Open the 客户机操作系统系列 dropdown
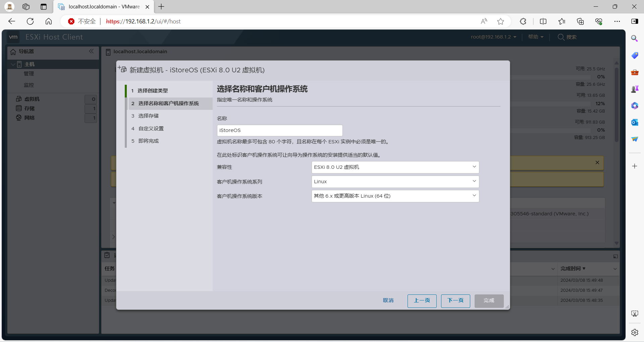The height and width of the screenshot is (342, 644). coord(395,182)
